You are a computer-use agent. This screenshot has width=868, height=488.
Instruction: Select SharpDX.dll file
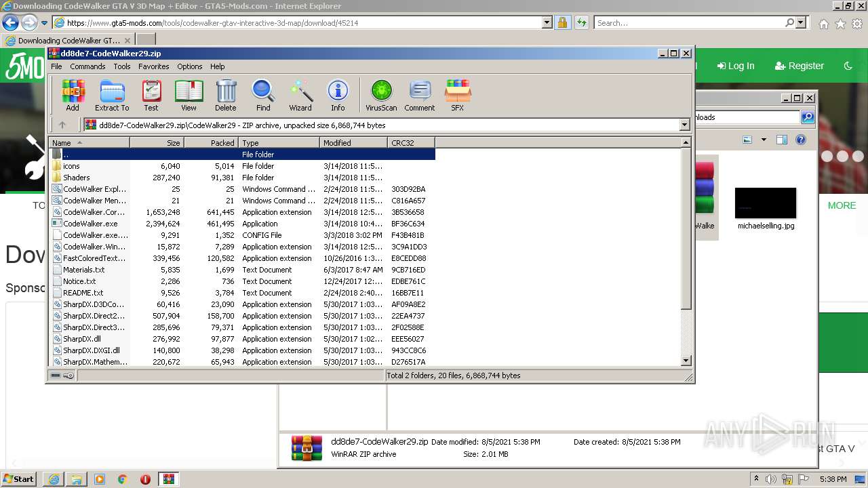click(242, 339)
